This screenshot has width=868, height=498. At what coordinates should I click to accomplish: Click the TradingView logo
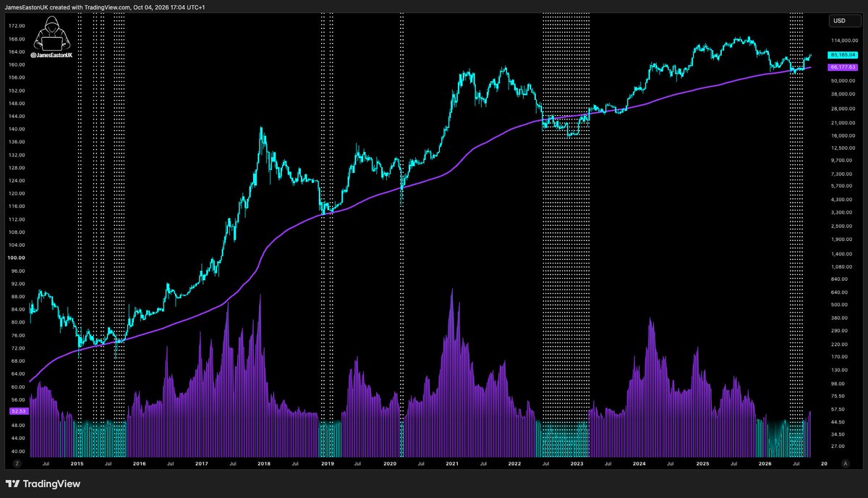click(x=43, y=484)
